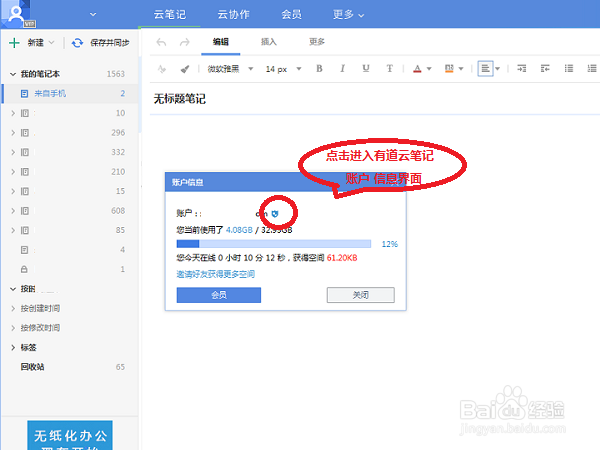Click the 4.08GB used storage value
600x450 pixels.
click(239, 230)
